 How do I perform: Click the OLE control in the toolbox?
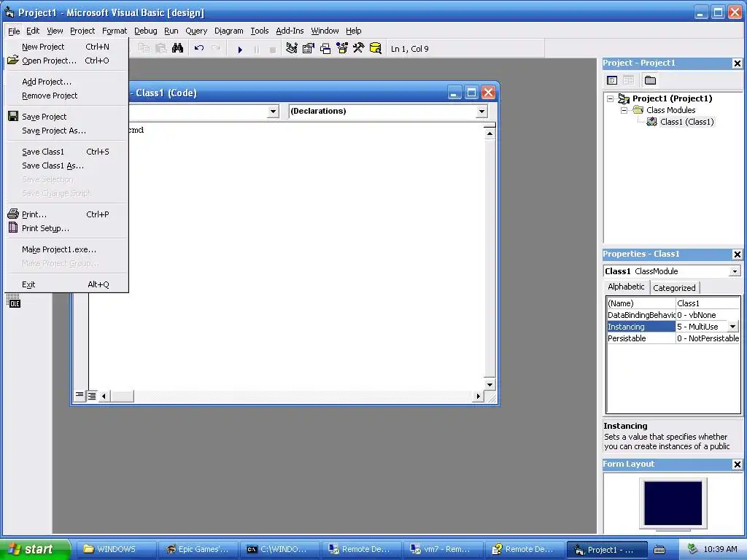coord(13,301)
